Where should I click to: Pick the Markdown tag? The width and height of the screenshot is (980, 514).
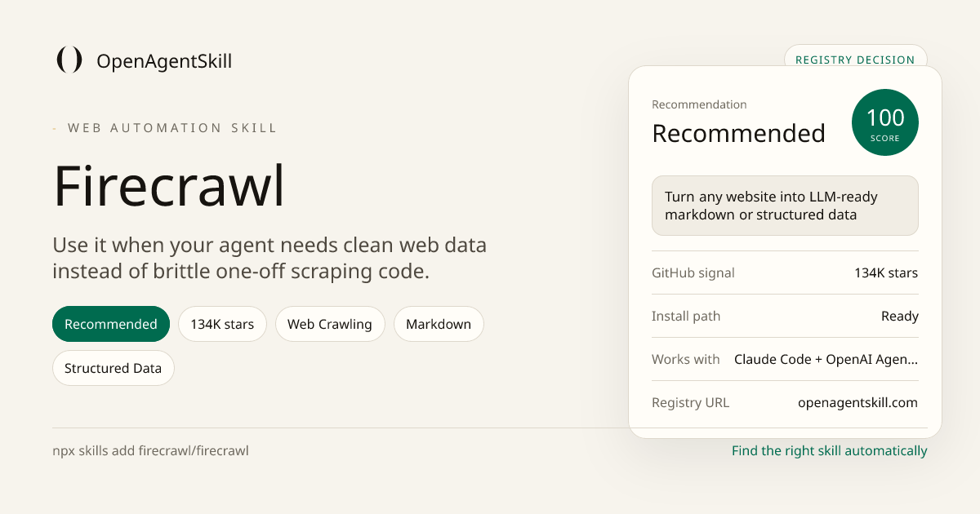[x=439, y=324]
